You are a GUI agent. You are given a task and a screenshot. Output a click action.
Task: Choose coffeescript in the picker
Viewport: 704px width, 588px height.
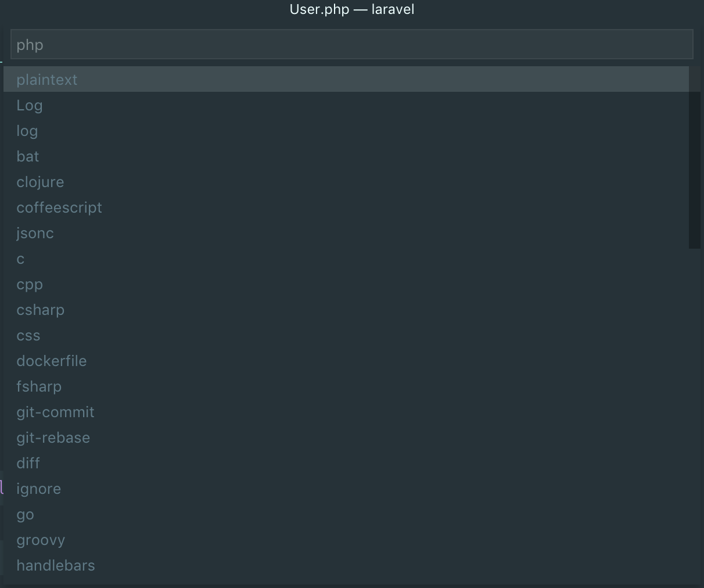click(59, 207)
